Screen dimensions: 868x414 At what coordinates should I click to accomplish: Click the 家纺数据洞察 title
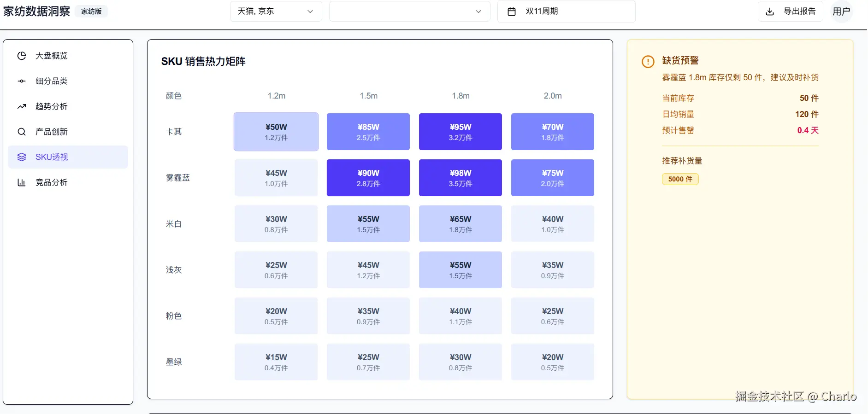tap(36, 12)
